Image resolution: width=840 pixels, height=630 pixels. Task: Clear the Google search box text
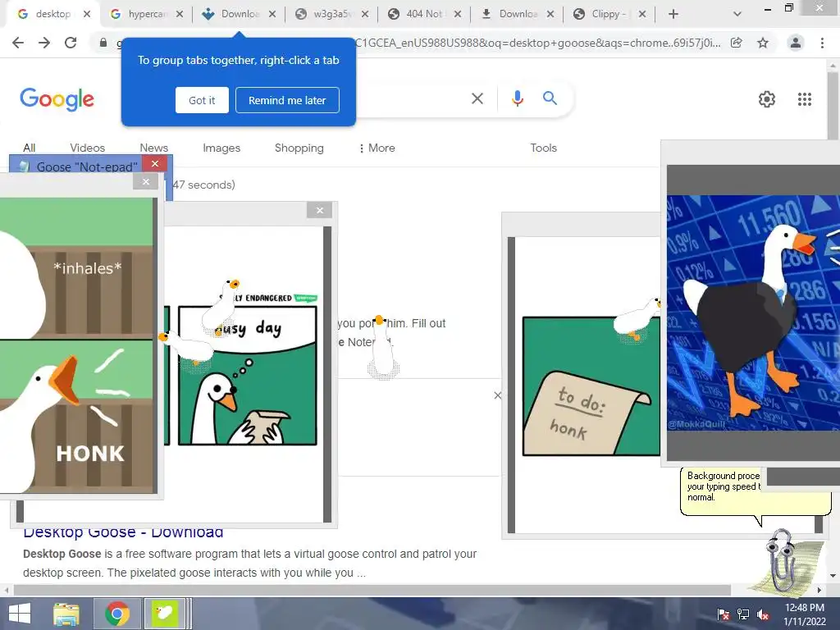coord(477,98)
